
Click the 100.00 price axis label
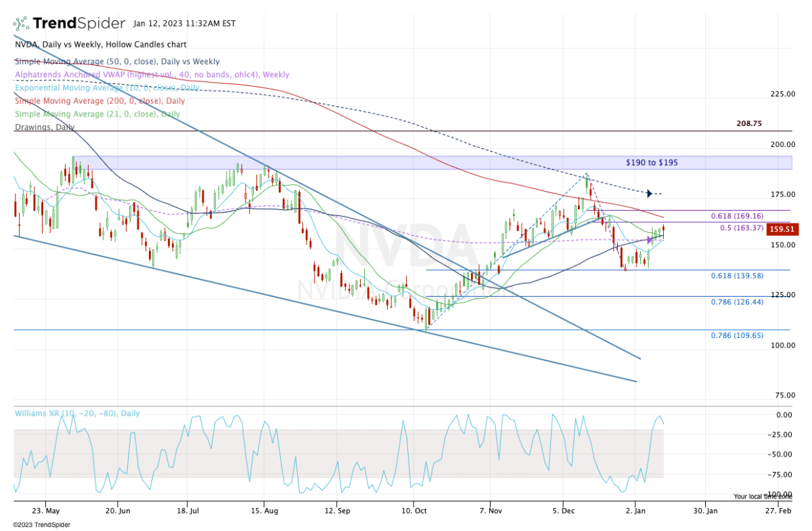783,345
